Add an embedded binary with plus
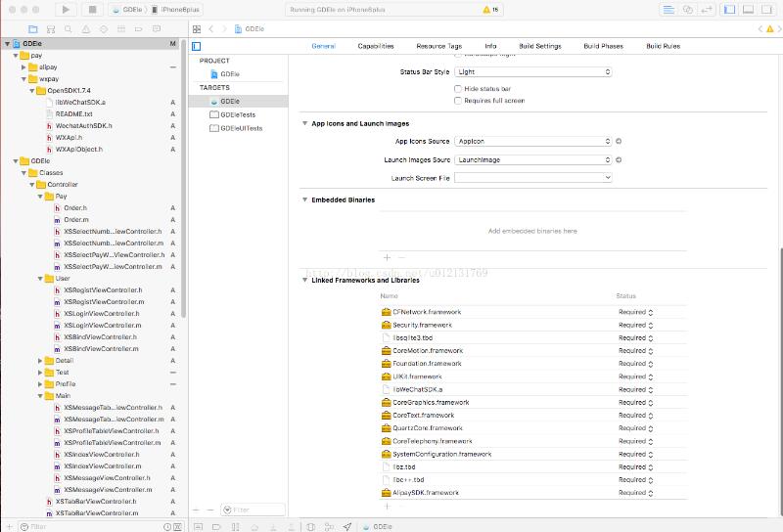The height and width of the screenshot is (532, 783). 387,257
